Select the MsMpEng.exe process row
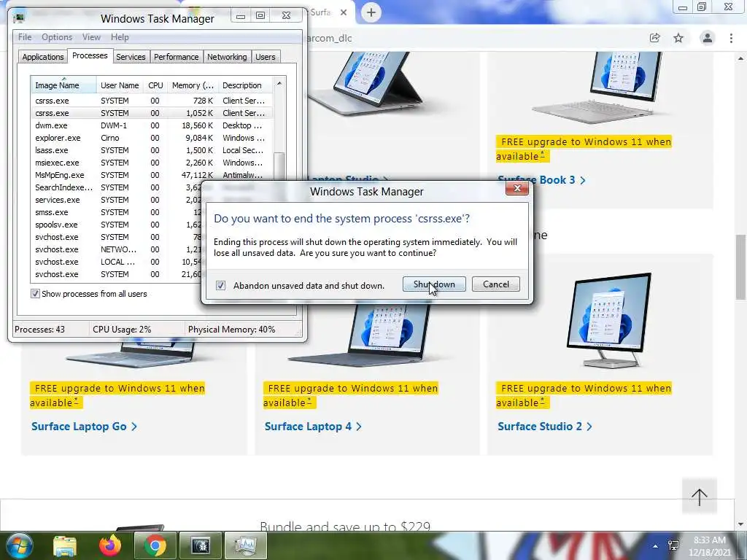747x560 pixels. tap(152, 175)
